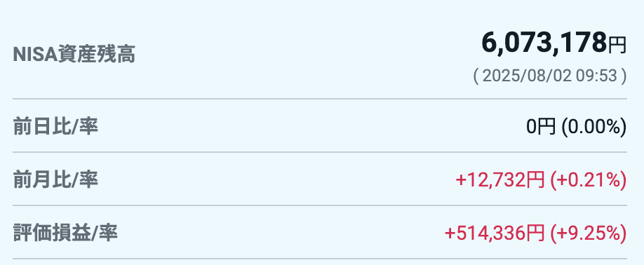Click the (+9.25%) valuation gain percentage
The image size is (644, 265).
coord(588,233)
